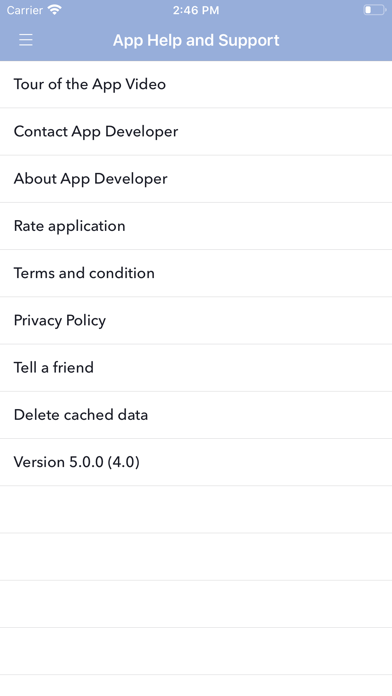The height and width of the screenshot is (696, 392).
Task: Choose Rate application
Action: (196, 226)
